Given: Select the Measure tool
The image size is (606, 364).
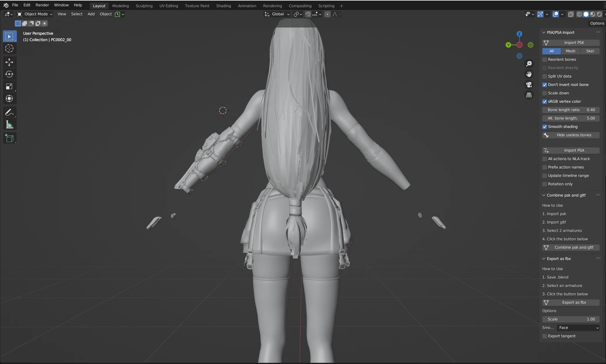Looking at the screenshot, I should click(9, 125).
